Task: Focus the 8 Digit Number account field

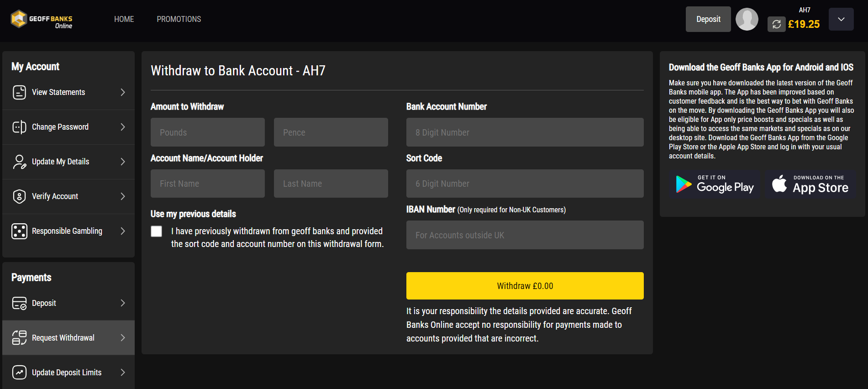Action: (525, 132)
